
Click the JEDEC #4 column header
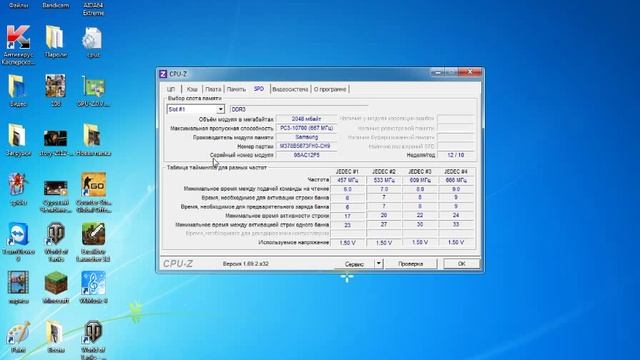tap(456, 172)
